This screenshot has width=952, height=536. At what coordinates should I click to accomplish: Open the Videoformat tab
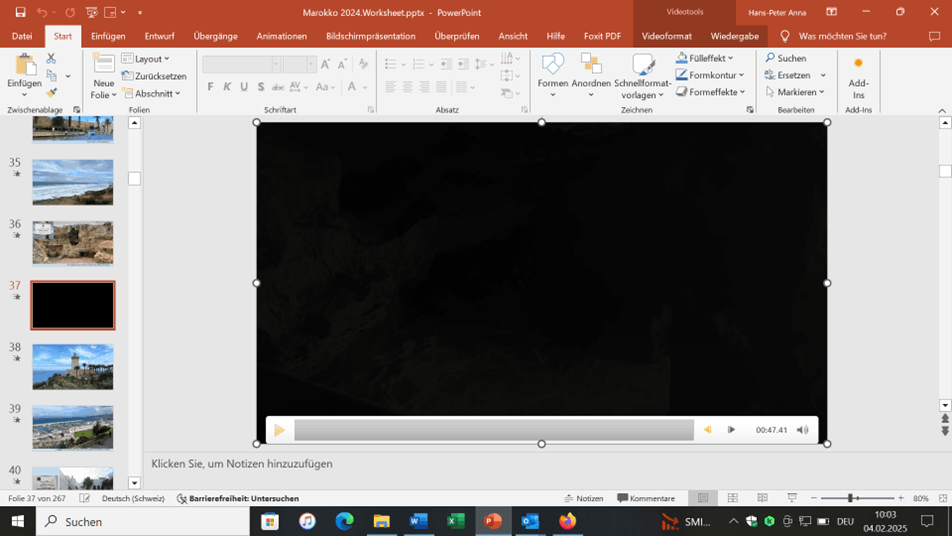click(x=667, y=36)
